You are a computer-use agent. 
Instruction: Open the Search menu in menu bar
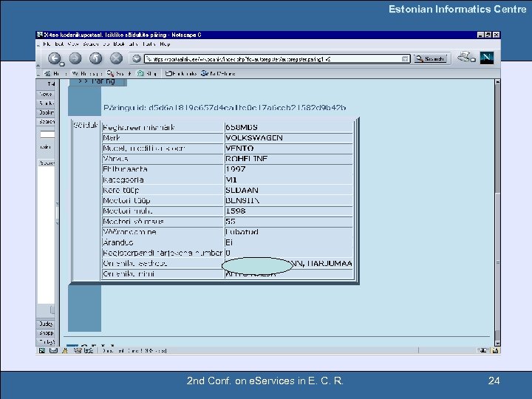[x=91, y=44]
